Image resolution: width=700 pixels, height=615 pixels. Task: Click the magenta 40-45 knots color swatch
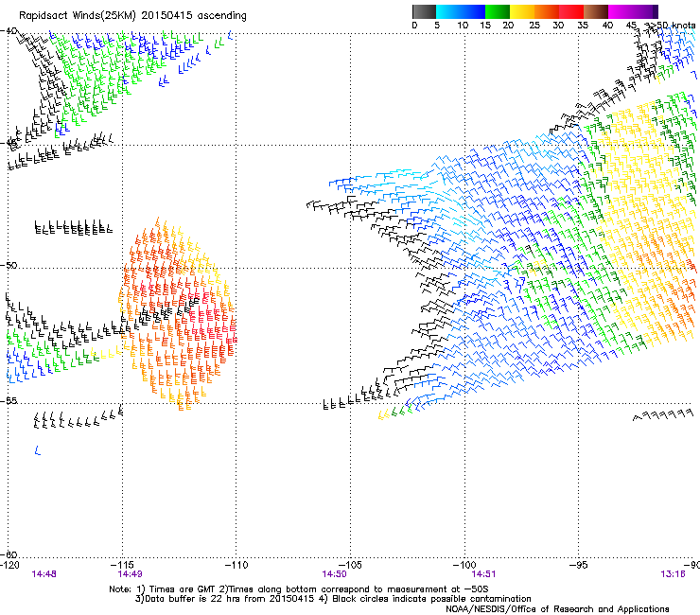pyautogui.click(x=621, y=11)
